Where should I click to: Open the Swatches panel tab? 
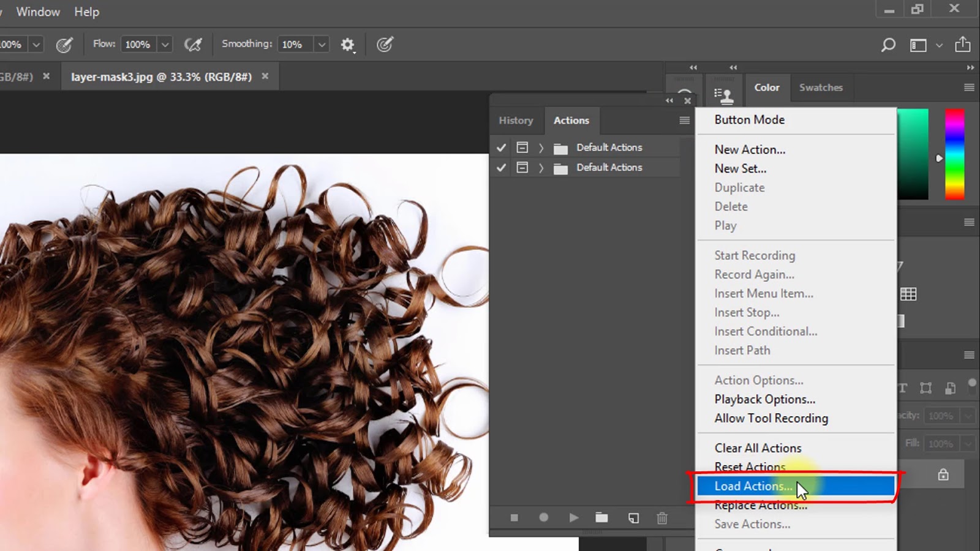(x=821, y=88)
